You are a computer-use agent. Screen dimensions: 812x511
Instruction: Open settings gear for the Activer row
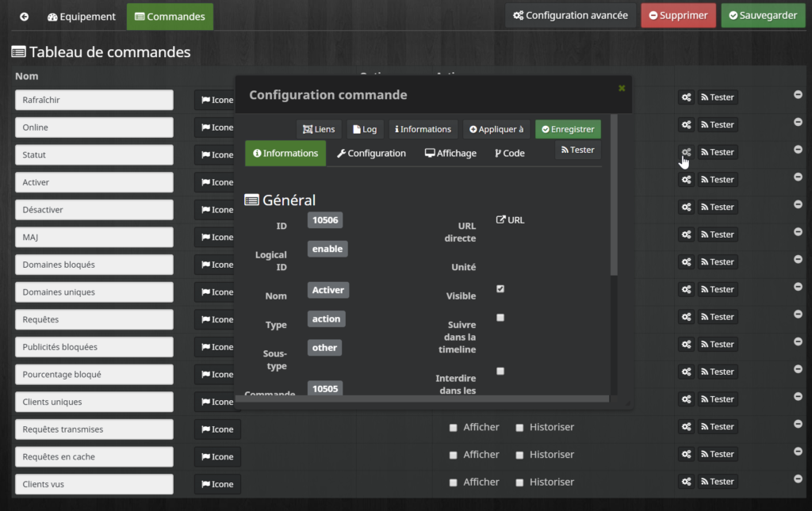pos(686,180)
